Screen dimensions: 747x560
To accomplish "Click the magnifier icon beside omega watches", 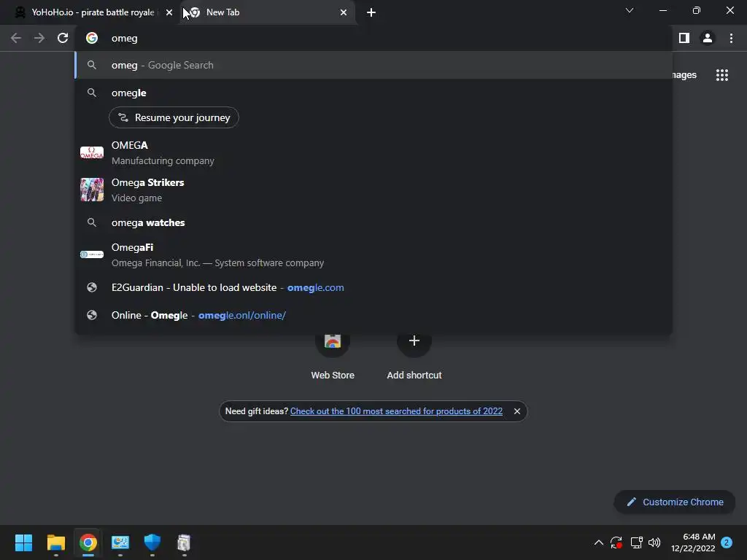I will tap(92, 222).
